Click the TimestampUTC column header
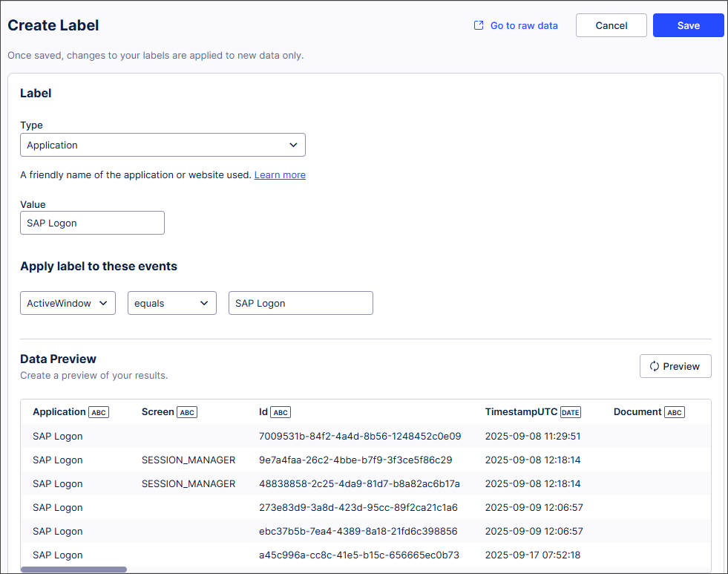728x574 pixels. 521,411
